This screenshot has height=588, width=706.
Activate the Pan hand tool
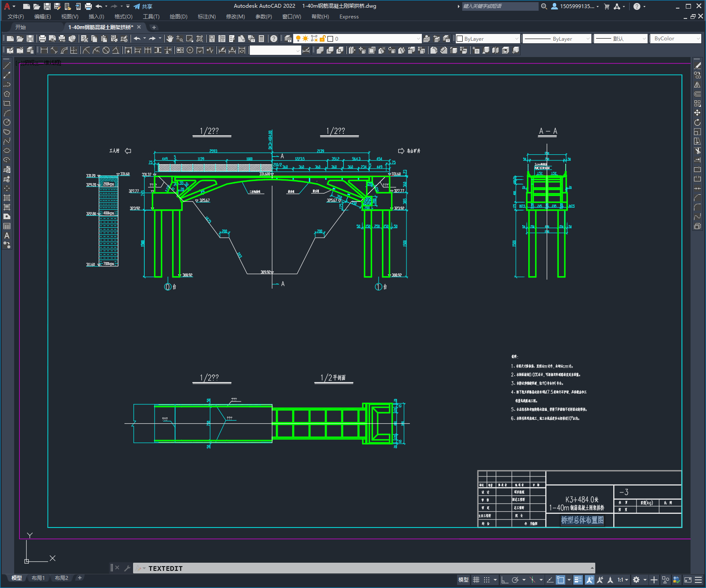click(170, 39)
